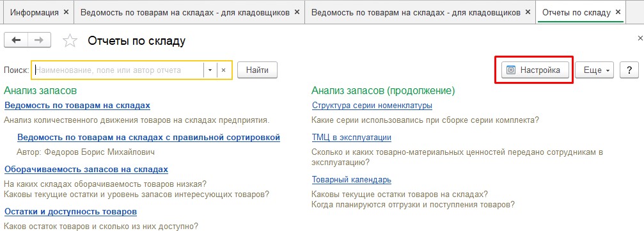644x231 pixels.
Task: Open Оборачиваемость запасов на складах report
Action: (x=86, y=170)
